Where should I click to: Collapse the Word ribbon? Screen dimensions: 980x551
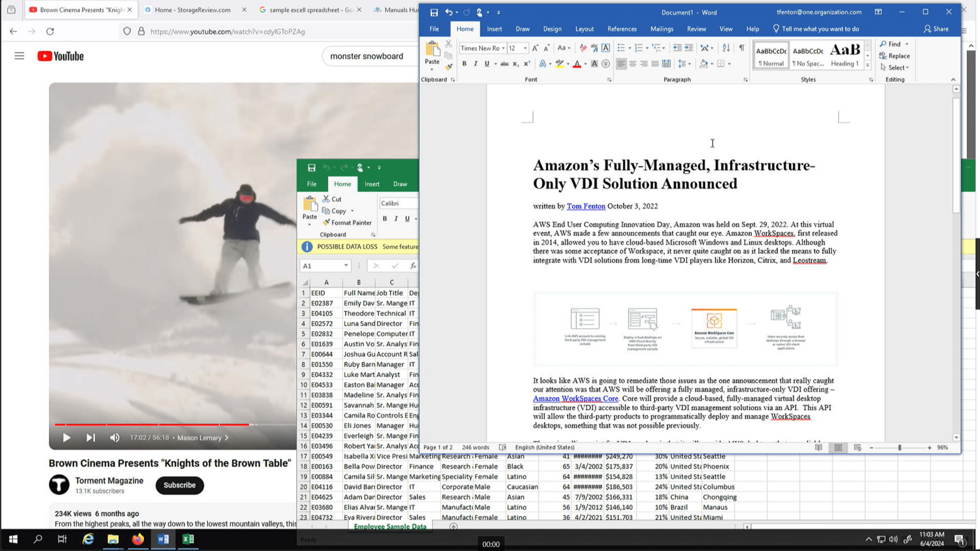pos(953,80)
